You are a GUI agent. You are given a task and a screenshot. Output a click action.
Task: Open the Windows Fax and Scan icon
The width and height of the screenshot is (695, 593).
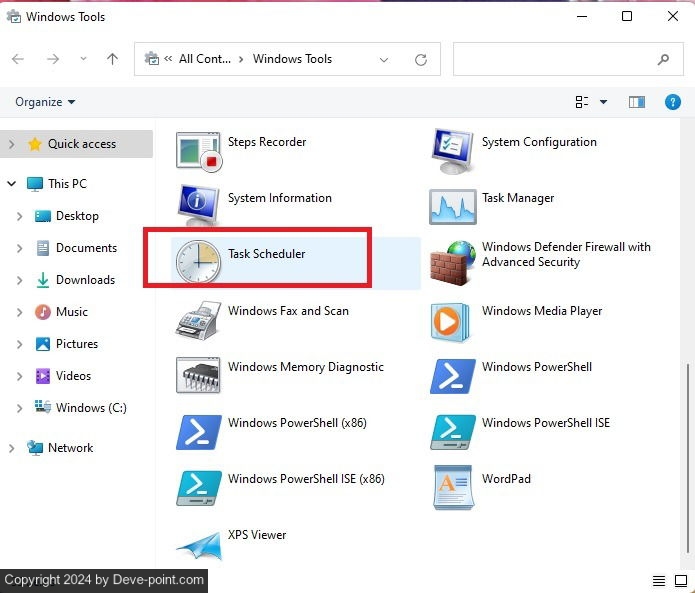197,319
